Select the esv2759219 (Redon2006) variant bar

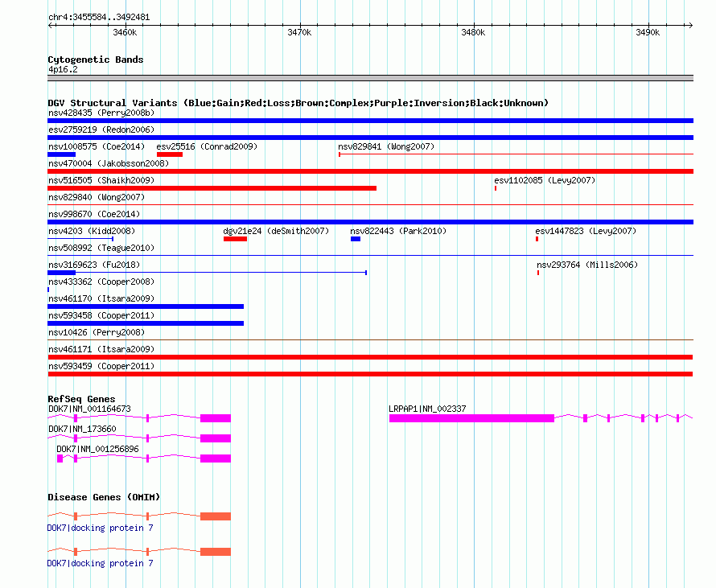(370, 138)
